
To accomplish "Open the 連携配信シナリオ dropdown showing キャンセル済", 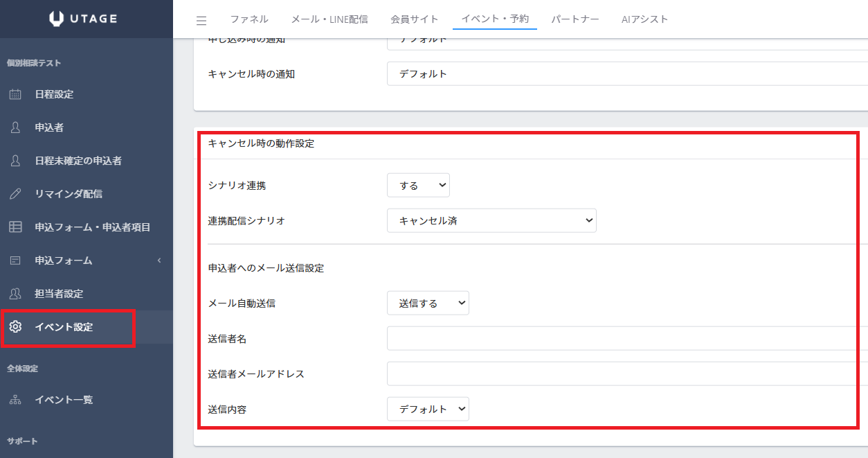I will [491, 220].
